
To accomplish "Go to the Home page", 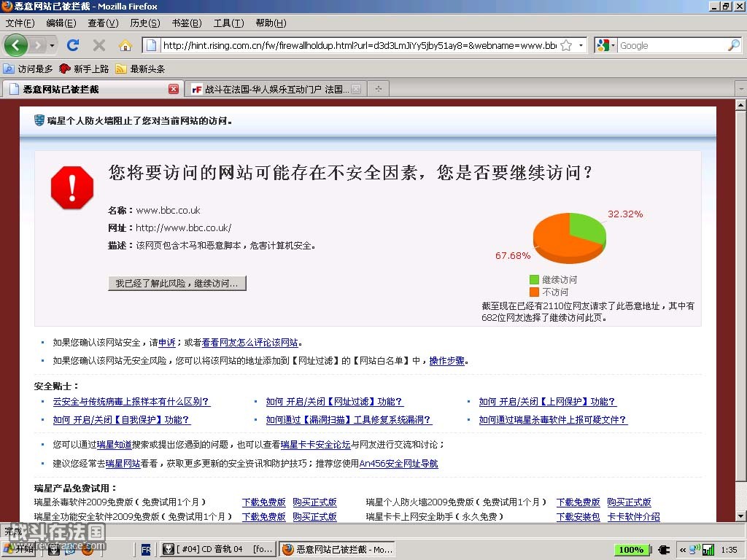I will tap(125, 45).
